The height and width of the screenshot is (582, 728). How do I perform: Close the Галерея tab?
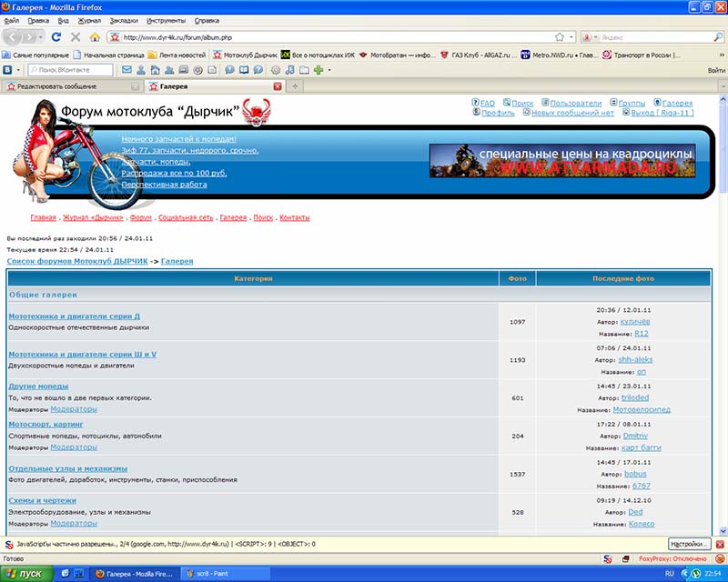click(278, 86)
